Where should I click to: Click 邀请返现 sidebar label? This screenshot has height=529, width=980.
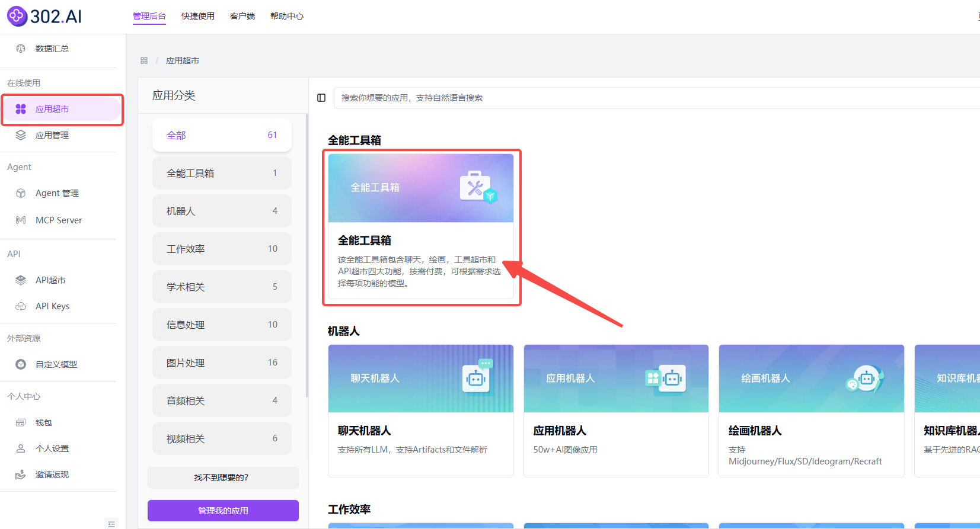coord(52,475)
